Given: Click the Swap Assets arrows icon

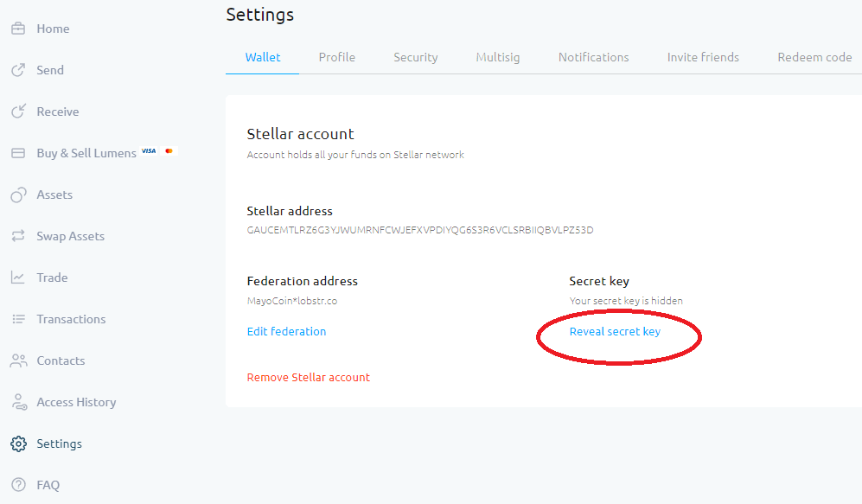Looking at the screenshot, I should [x=18, y=235].
